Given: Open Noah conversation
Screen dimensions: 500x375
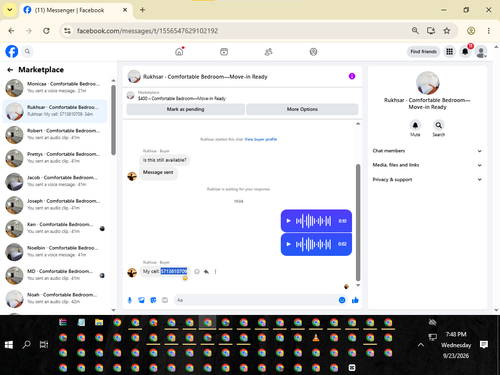Looking at the screenshot, I should pos(55,299).
